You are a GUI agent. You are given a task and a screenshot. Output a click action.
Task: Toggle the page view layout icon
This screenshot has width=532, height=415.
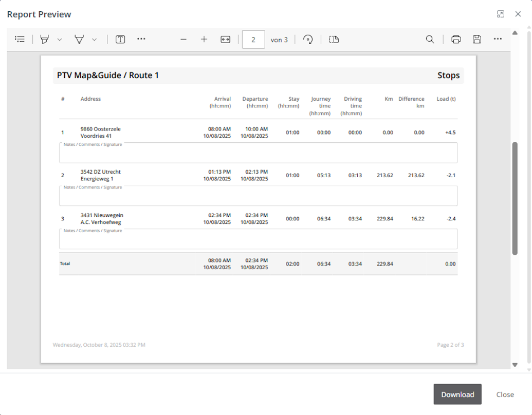point(334,40)
